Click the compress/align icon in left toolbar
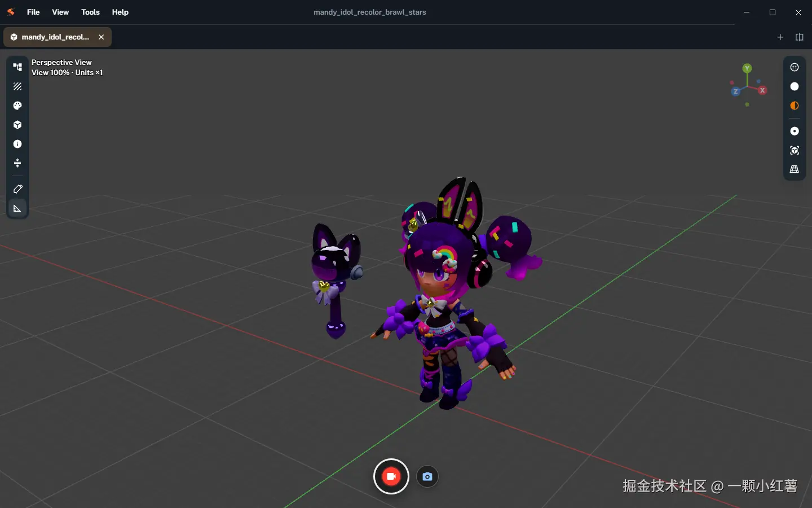The width and height of the screenshot is (812, 508). pyautogui.click(x=17, y=163)
